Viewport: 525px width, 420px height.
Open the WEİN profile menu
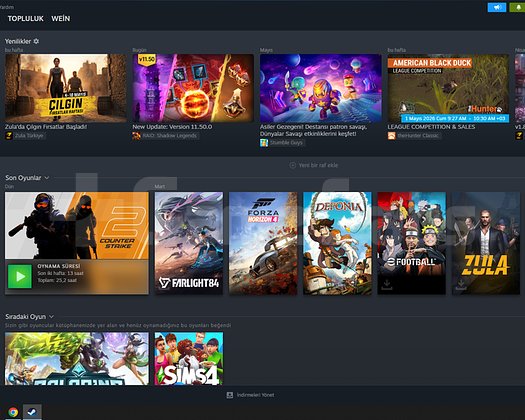tap(61, 19)
